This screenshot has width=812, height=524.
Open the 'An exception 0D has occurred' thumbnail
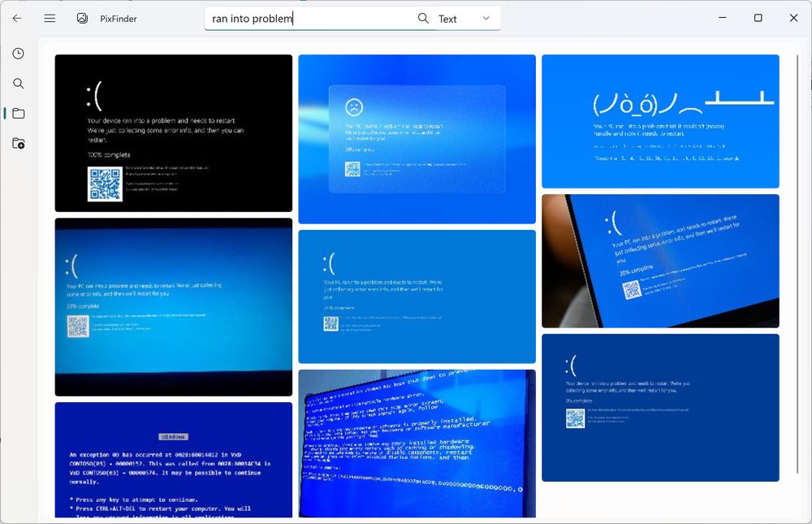pyautogui.click(x=174, y=460)
